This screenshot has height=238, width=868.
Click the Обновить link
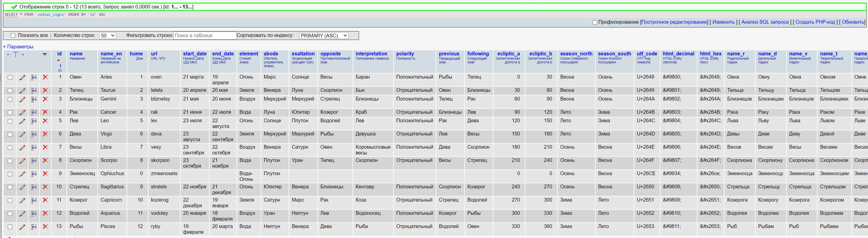853,22
